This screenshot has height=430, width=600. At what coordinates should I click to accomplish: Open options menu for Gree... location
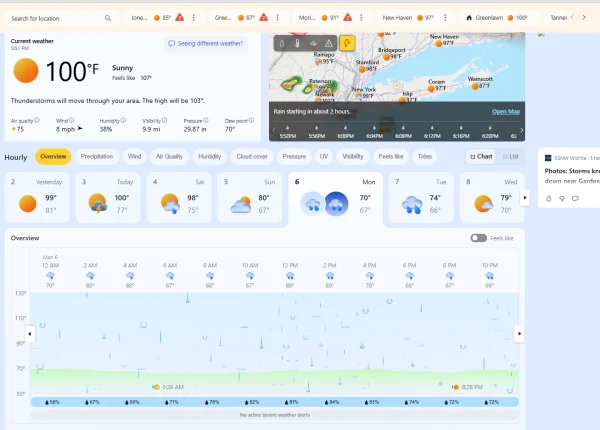point(277,18)
